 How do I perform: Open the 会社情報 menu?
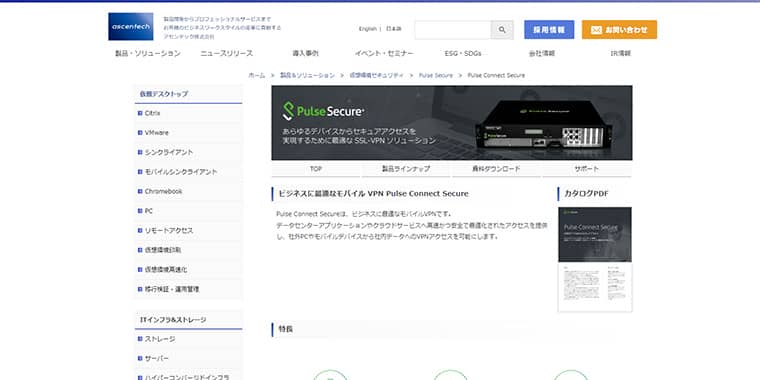click(542, 53)
